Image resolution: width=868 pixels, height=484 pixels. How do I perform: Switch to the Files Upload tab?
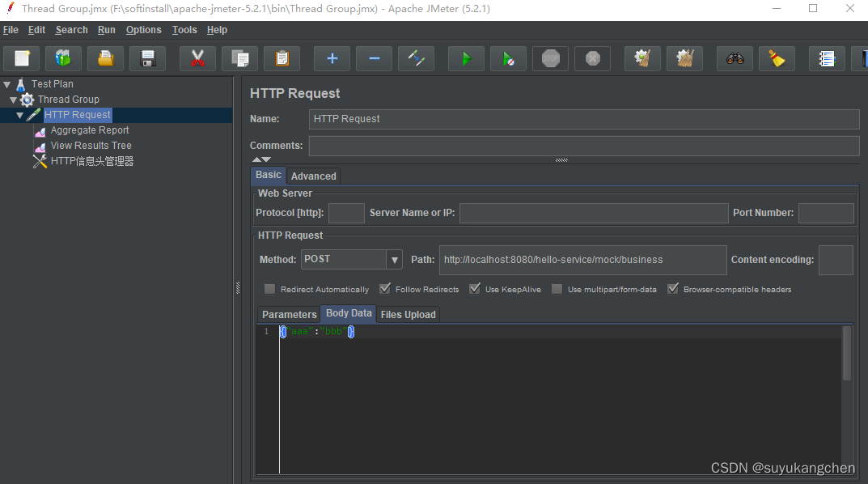tap(408, 315)
